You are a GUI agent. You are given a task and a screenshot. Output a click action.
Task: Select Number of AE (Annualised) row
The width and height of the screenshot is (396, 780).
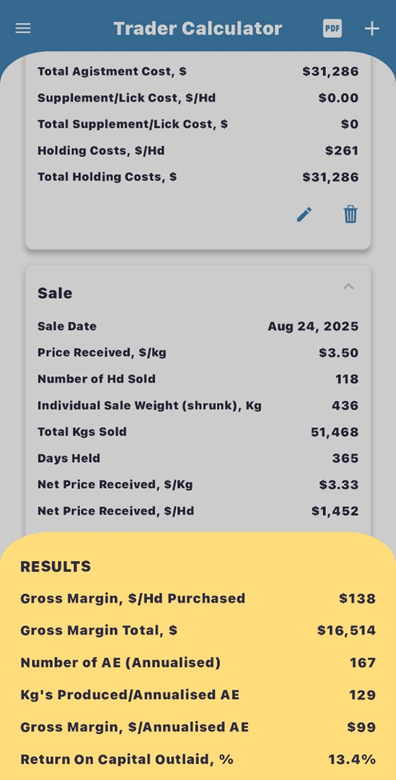198,663
